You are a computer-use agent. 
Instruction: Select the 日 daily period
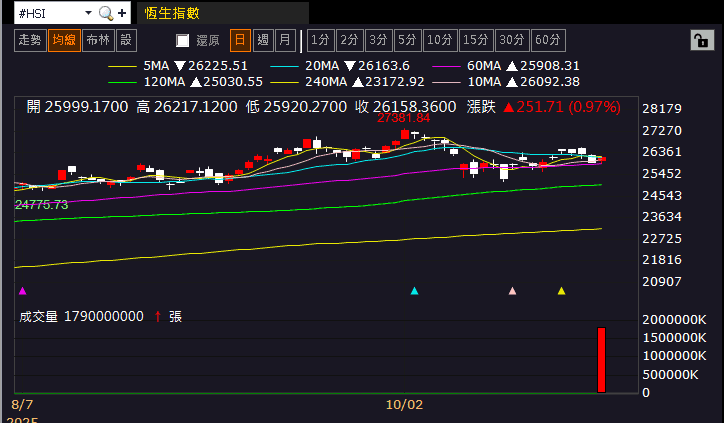tap(240, 40)
